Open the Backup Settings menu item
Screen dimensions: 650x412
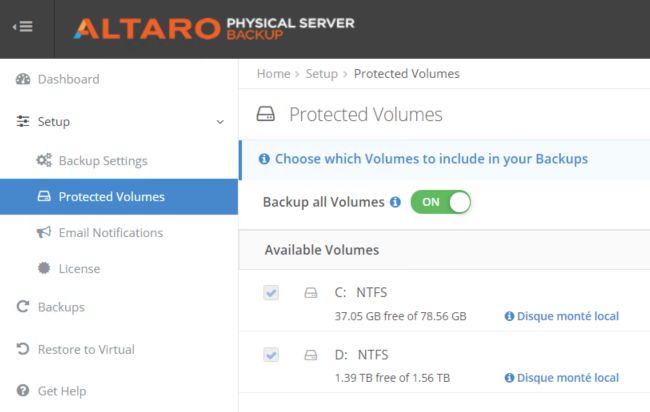pyautogui.click(x=102, y=161)
